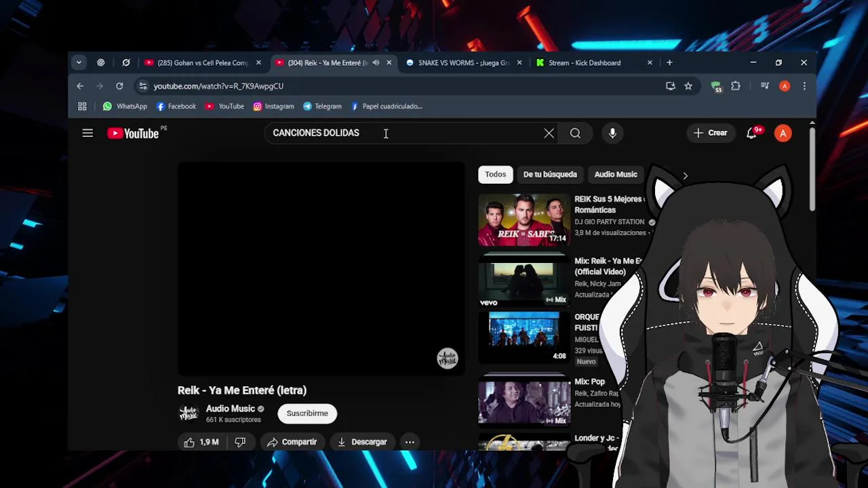
Task: Show more filter chips with arrow
Action: (x=685, y=176)
